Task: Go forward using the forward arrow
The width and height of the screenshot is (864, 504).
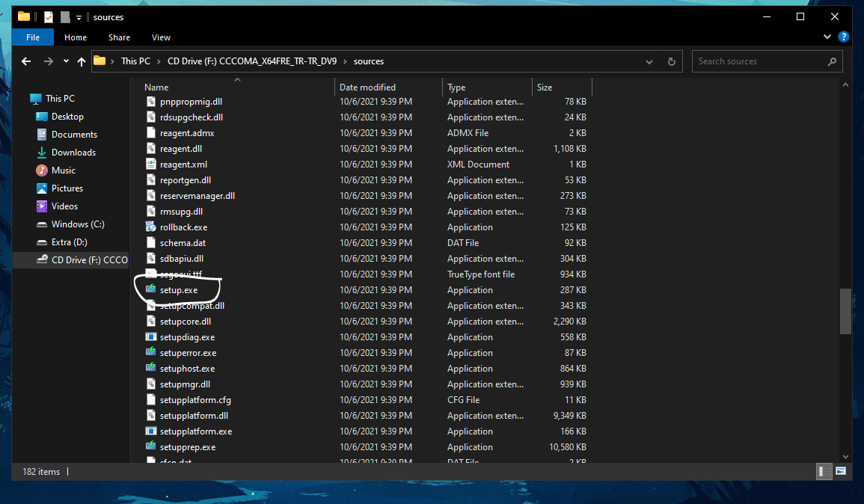Action: pyautogui.click(x=49, y=61)
